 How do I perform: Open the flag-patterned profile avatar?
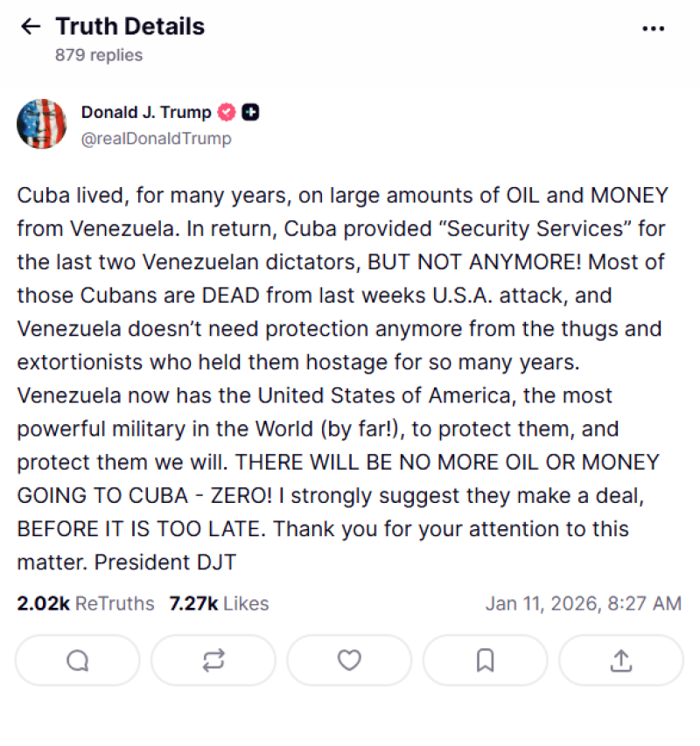[x=41, y=124]
